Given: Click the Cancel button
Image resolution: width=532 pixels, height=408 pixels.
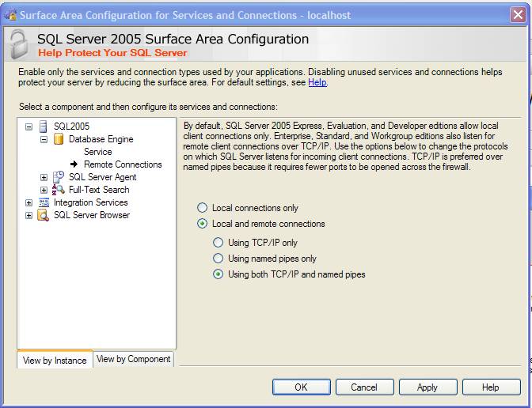Looking at the screenshot, I should pos(364,387).
